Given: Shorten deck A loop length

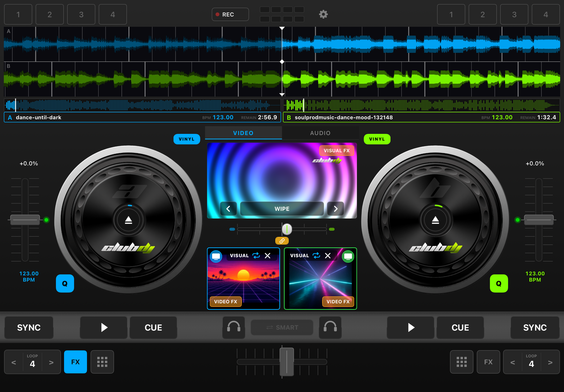Looking at the screenshot, I should click(x=14, y=362).
